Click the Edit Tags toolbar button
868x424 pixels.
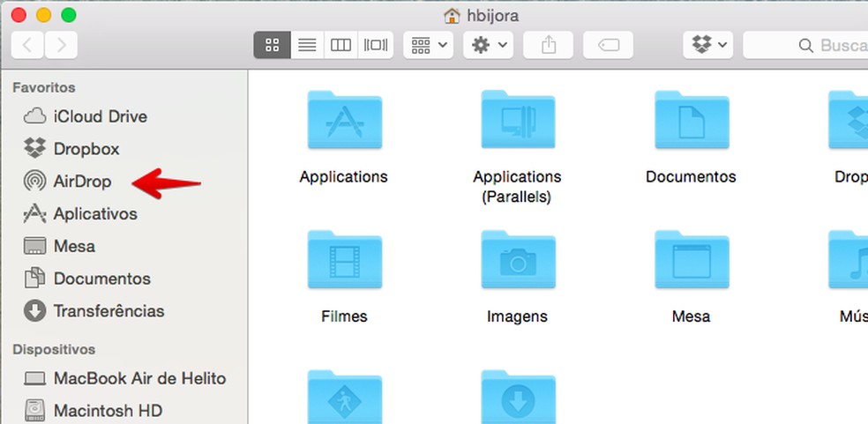[x=609, y=45]
